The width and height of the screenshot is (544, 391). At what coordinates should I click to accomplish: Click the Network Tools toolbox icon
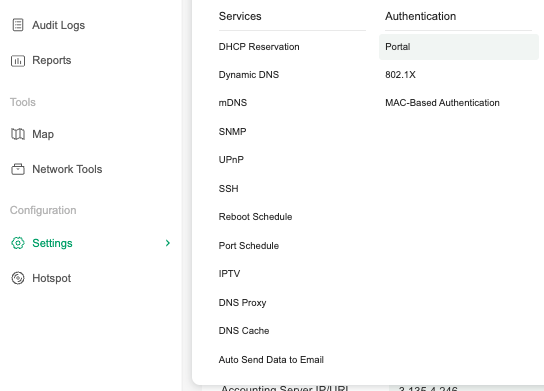[x=18, y=169]
